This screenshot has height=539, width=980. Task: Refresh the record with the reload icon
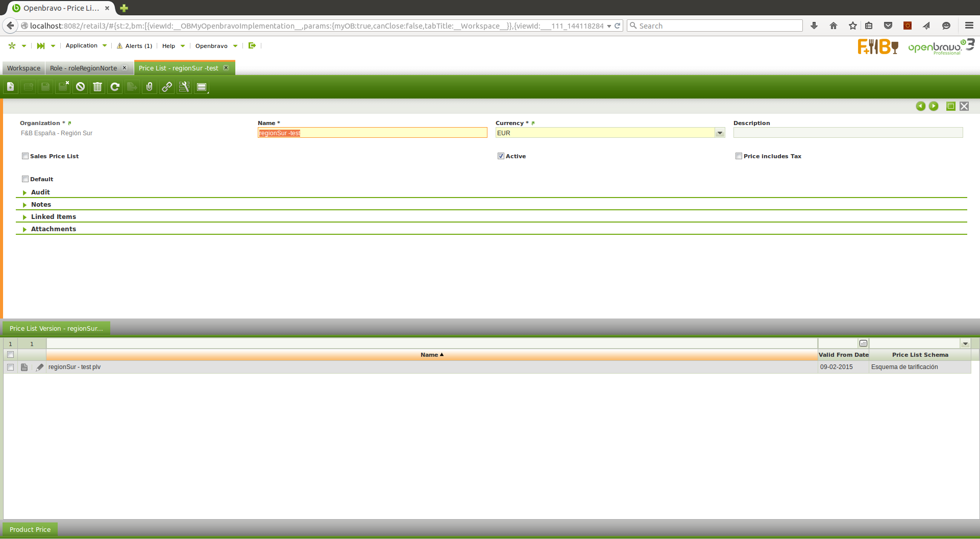click(x=115, y=87)
